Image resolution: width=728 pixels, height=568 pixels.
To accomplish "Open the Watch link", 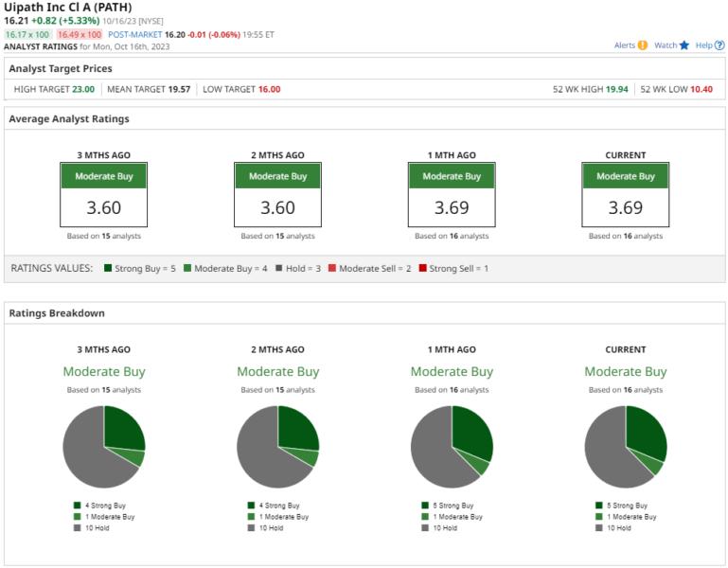I will click(666, 45).
